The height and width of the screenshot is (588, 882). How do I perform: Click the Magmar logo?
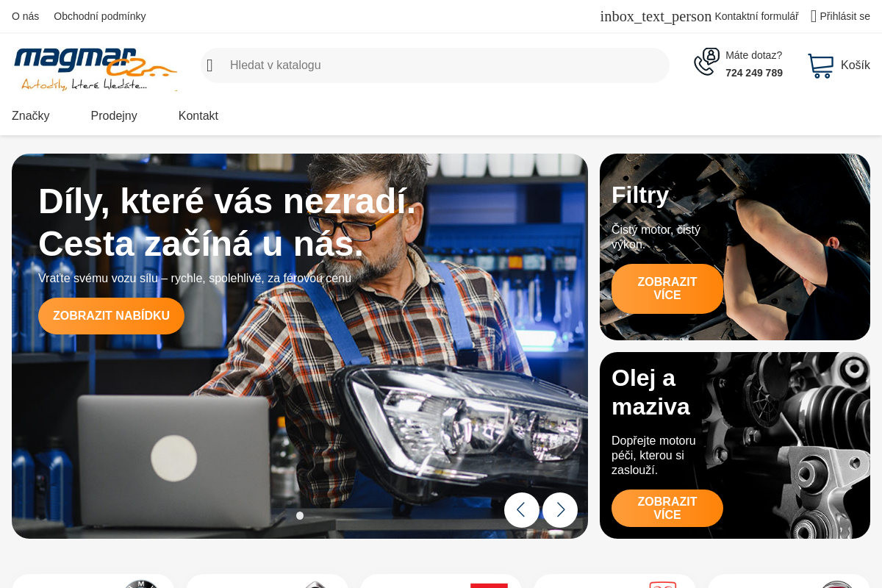coord(96,69)
